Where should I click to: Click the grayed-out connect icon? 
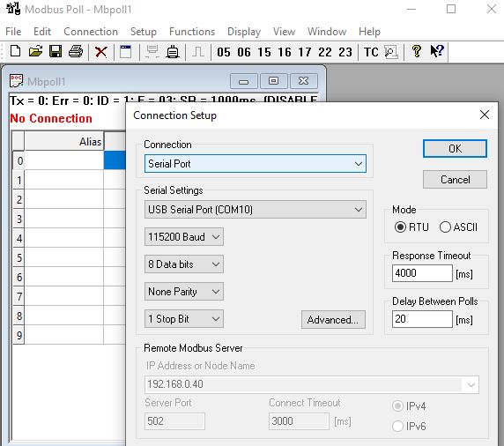[x=152, y=51]
